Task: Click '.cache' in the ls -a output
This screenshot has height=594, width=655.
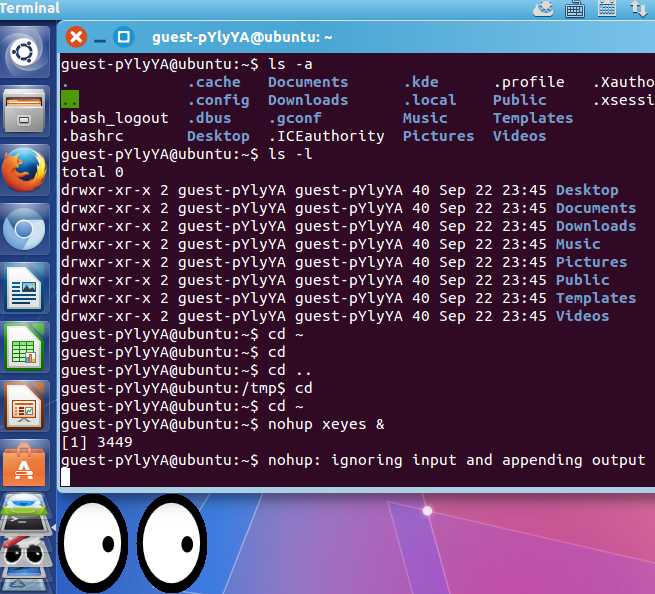Action: point(214,82)
